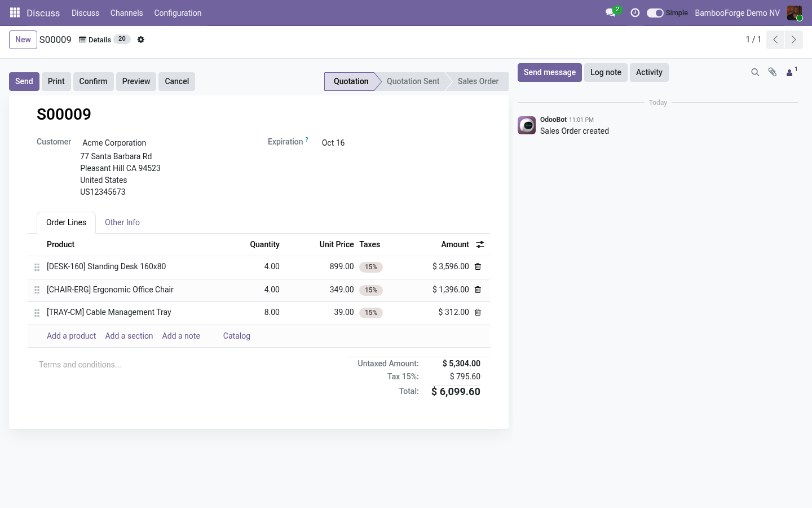Toggle the Simple mode switch

click(655, 13)
